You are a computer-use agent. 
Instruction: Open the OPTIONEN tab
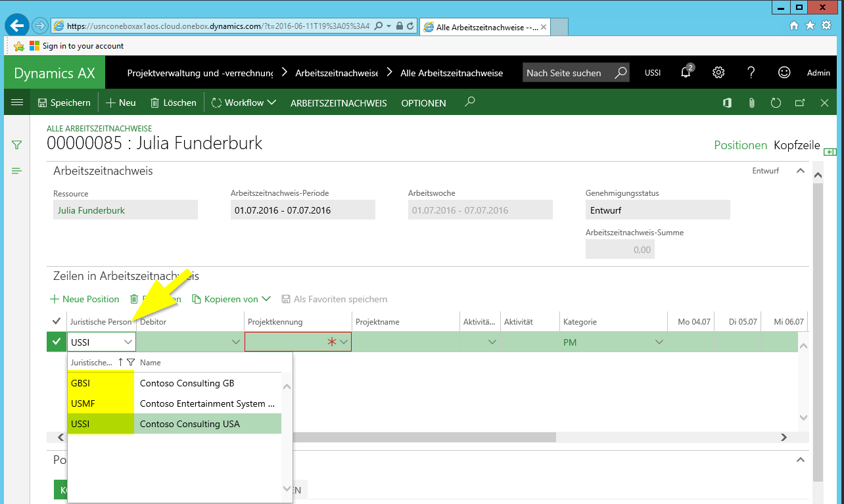[x=423, y=103]
